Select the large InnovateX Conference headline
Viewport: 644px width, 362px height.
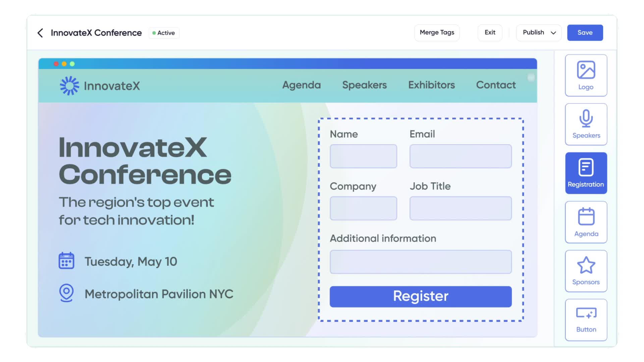tap(145, 161)
